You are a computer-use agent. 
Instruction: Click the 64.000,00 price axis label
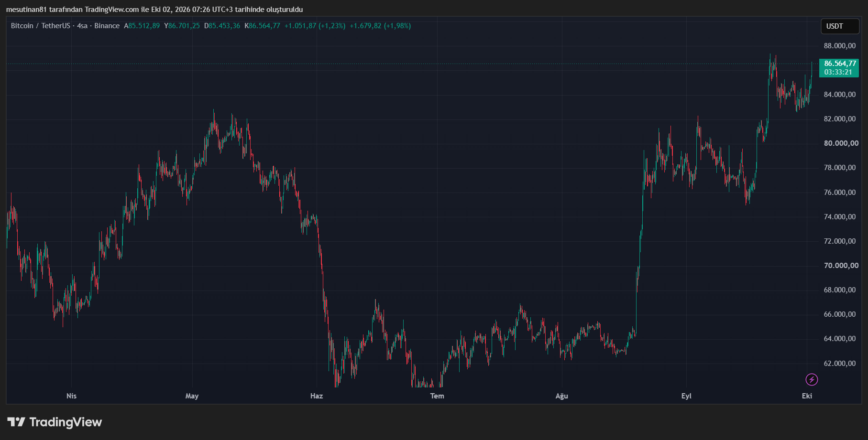(x=840, y=339)
